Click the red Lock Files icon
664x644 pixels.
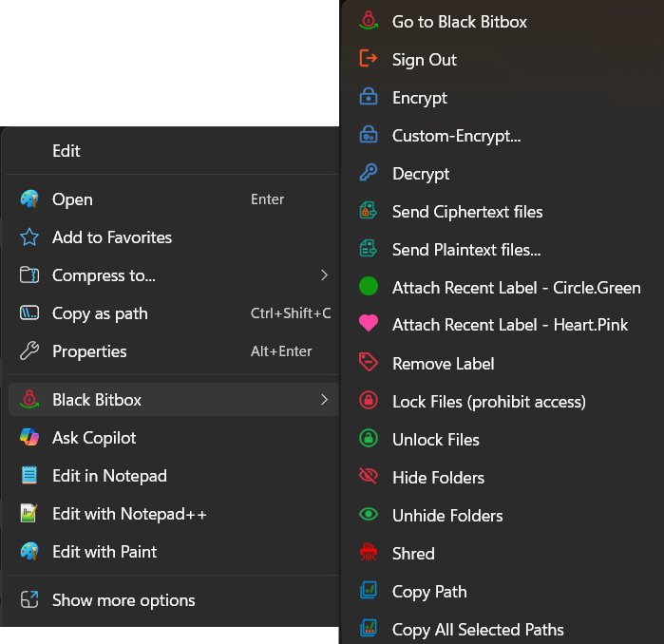[x=369, y=400]
